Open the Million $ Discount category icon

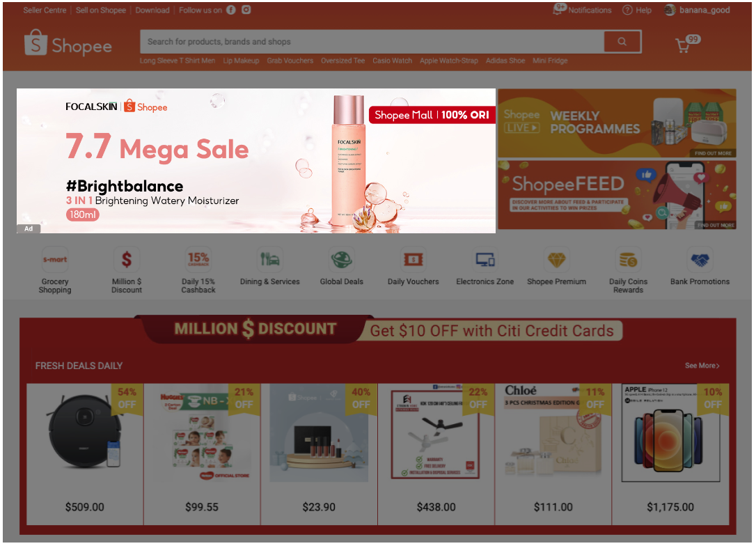[126, 260]
